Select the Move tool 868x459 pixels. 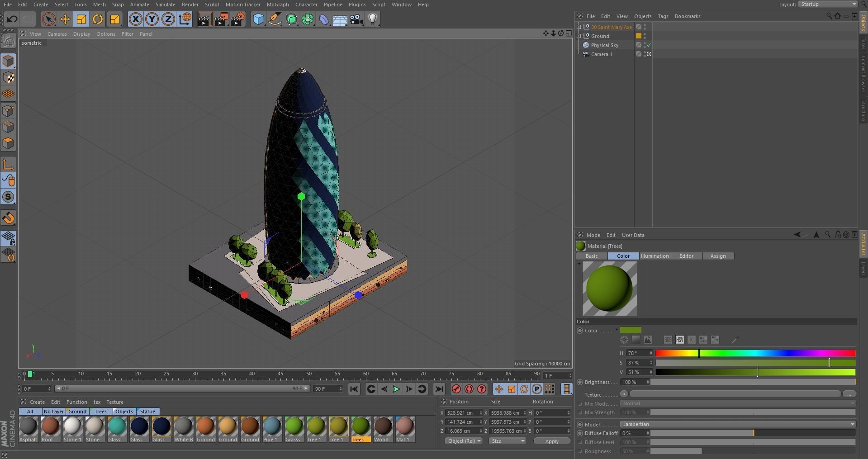point(65,19)
